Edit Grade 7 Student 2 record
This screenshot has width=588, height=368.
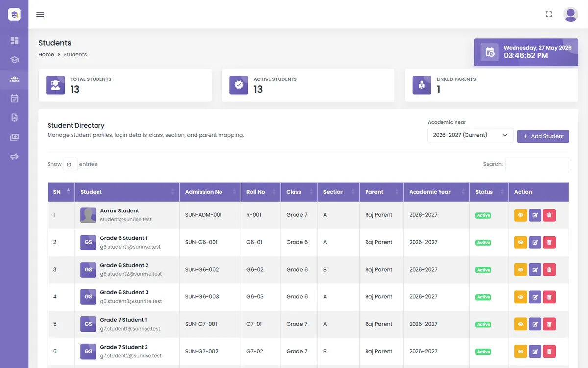coord(535,351)
